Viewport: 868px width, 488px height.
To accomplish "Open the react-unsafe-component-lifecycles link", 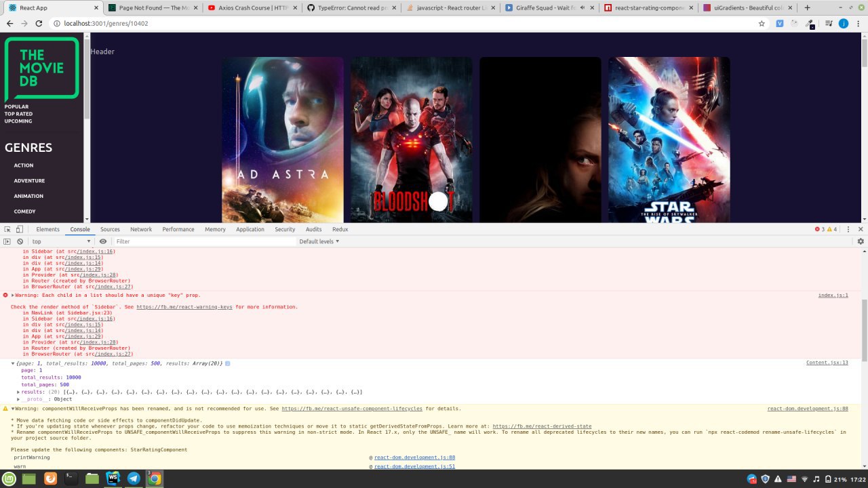I will 352,409.
